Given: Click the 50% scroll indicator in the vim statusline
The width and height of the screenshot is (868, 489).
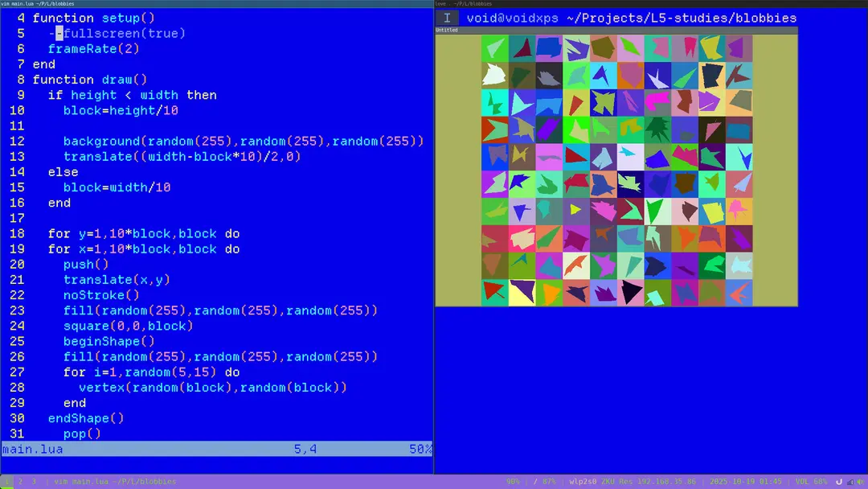Looking at the screenshot, I should 420,449.
